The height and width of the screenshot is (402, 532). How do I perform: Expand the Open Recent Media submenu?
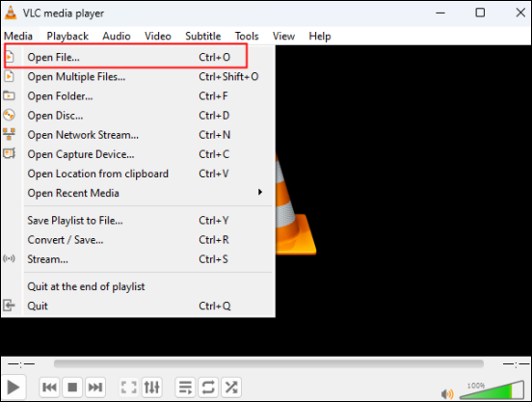click(138, 193)
